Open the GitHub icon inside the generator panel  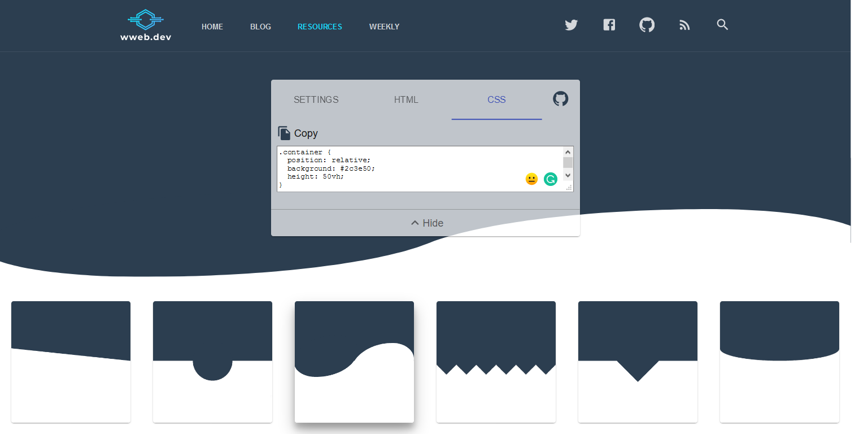tap(561, 98)
